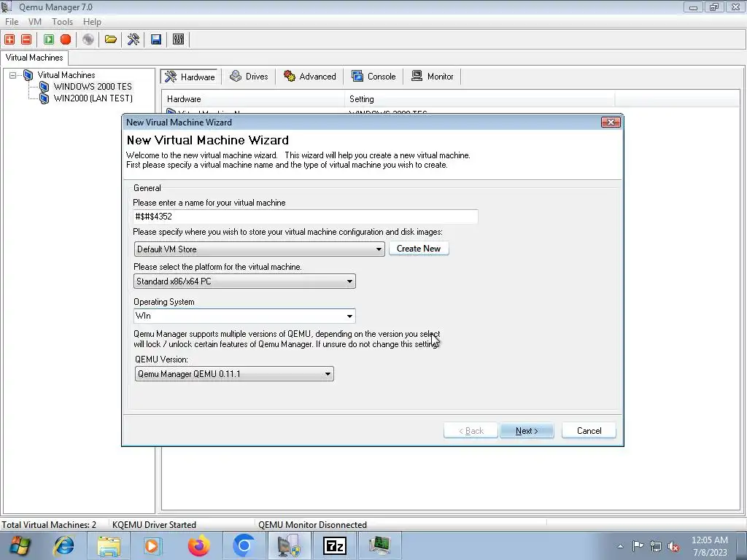Select the Virtual Machines panel tab
The image size is (747, 560).
coord(34,58)
